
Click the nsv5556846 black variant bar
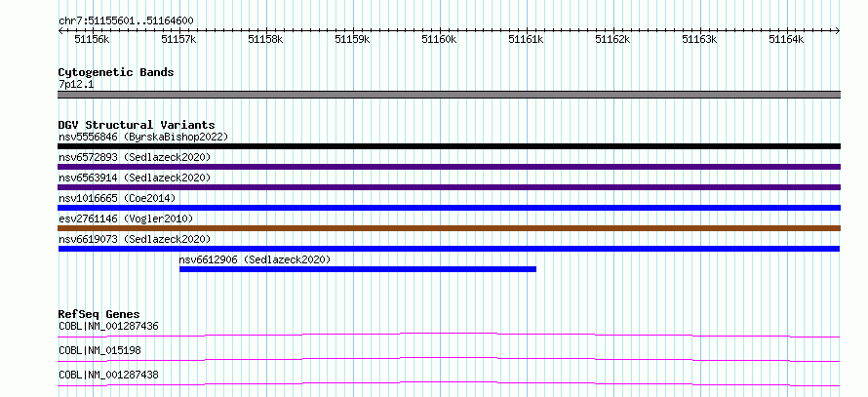[x=449, y=146]
